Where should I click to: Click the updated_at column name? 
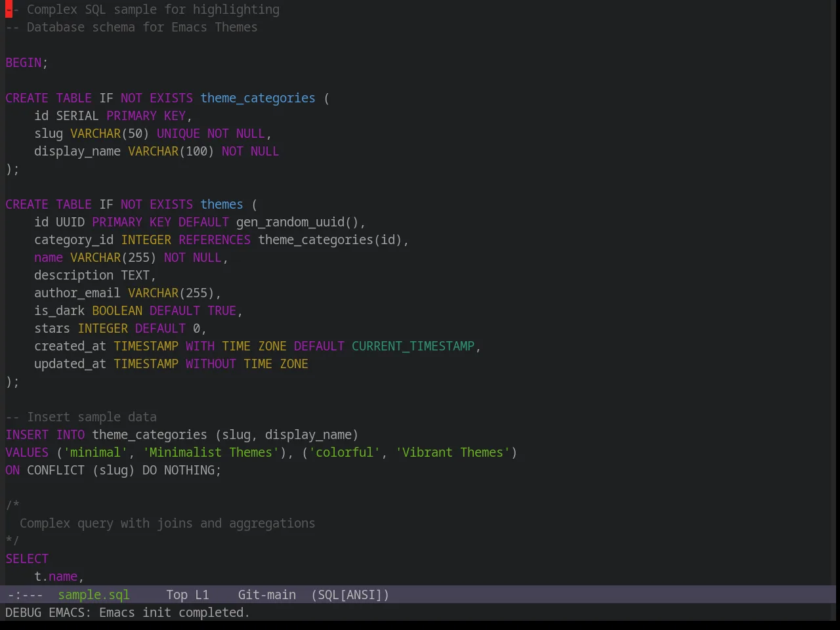pyautogui.click(x=70, y=364)
